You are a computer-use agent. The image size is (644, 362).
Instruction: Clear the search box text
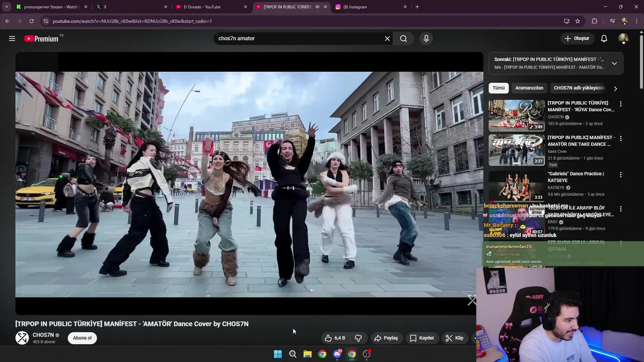pos(387,38)
